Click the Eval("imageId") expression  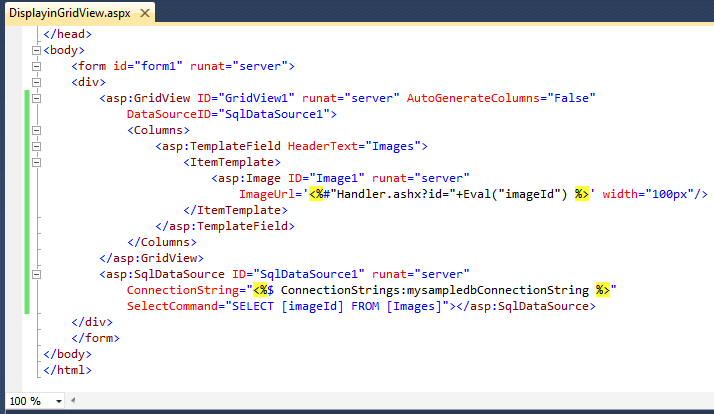(x=515, y=194)
